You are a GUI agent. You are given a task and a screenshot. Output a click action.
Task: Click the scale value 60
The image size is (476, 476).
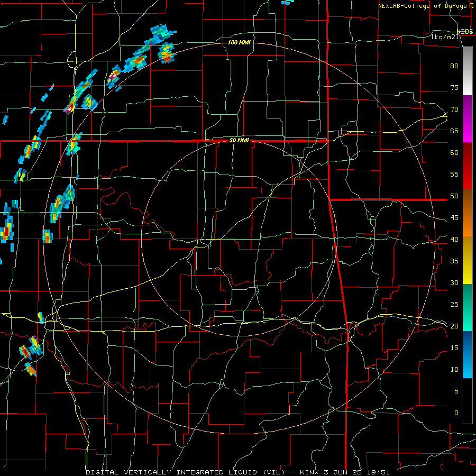[454, 153]
